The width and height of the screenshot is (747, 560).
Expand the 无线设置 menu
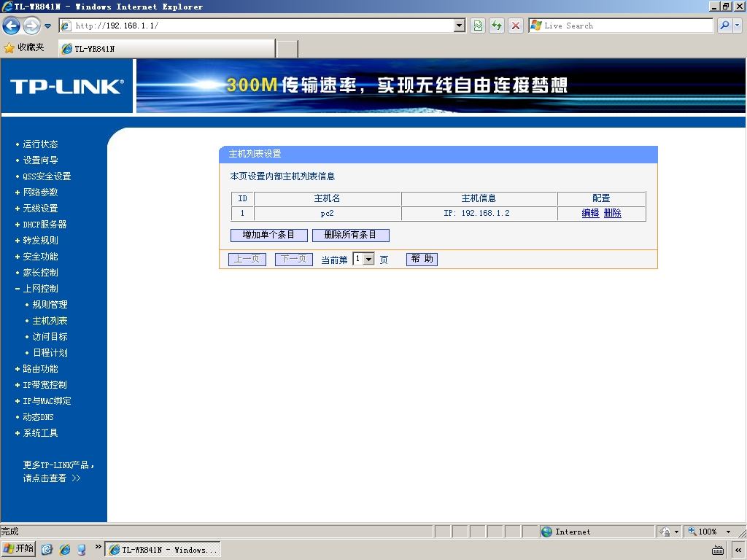[40, 209]
